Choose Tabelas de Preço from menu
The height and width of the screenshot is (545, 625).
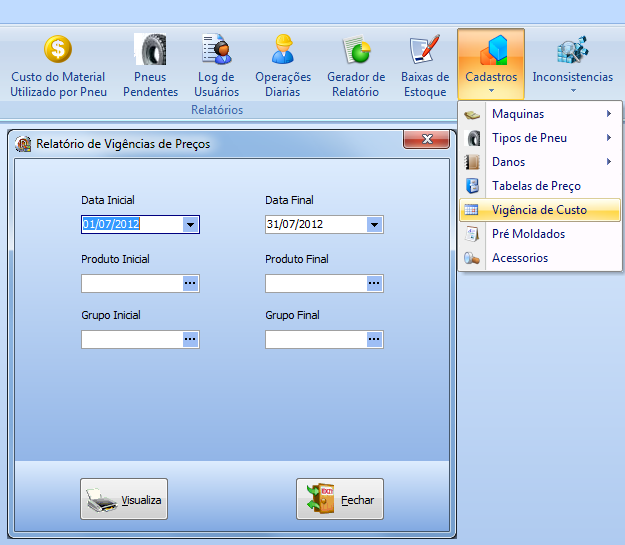pyautogui.click(x=536, y=186)
